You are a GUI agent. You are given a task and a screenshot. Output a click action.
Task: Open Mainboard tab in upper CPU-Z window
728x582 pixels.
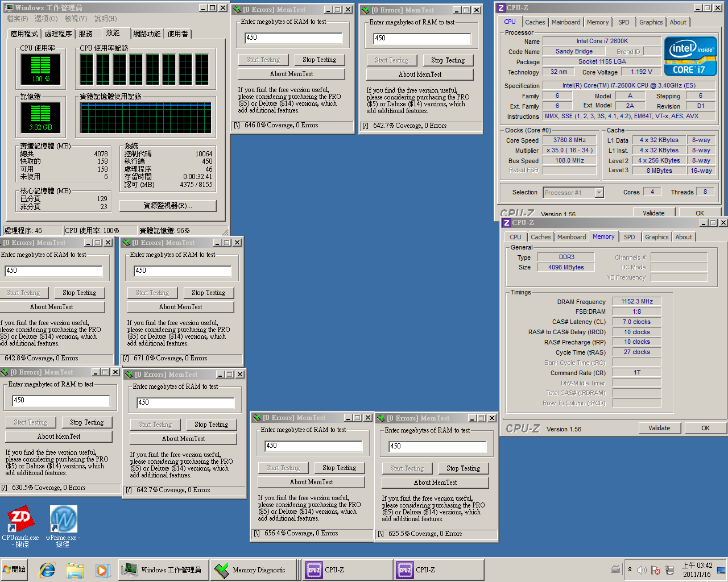coord(566,22)
